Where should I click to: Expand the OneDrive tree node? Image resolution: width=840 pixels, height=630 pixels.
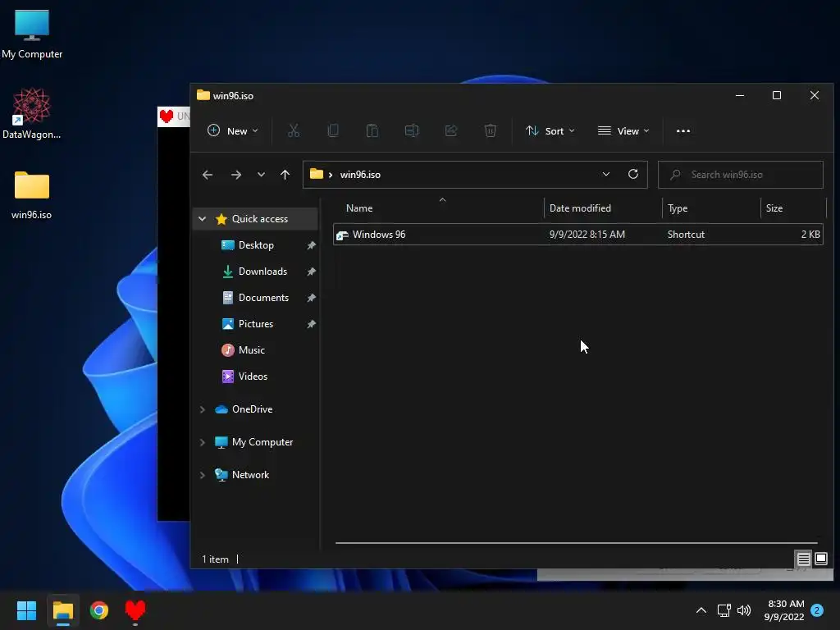point(202,409)
